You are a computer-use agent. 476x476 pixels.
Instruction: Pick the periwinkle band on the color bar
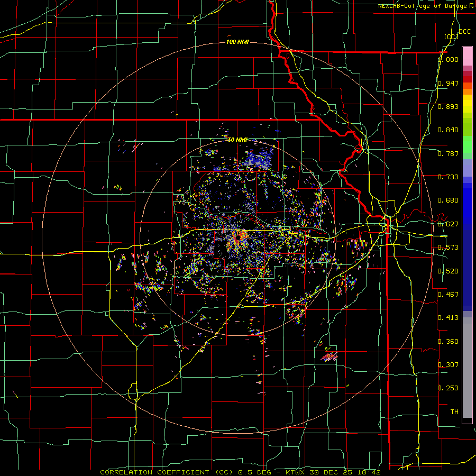pos(467,168)
